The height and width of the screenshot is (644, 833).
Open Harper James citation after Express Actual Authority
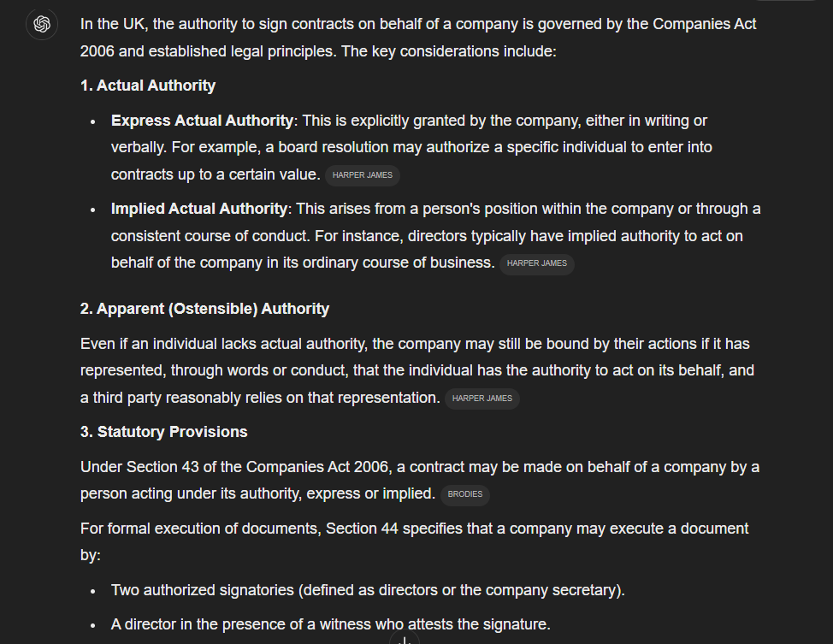tap(362, 175)
